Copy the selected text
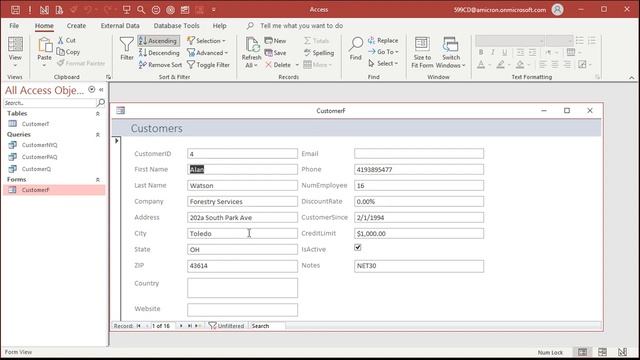This screenshot has width=640, height=360. coord(68,52)
